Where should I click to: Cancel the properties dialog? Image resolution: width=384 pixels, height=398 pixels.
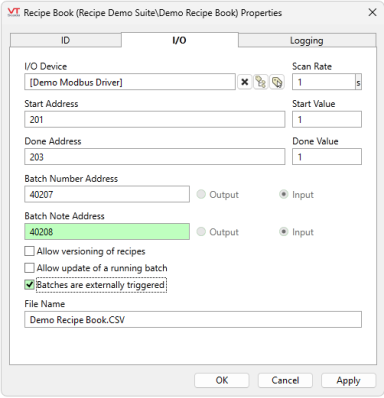(285, 380)
